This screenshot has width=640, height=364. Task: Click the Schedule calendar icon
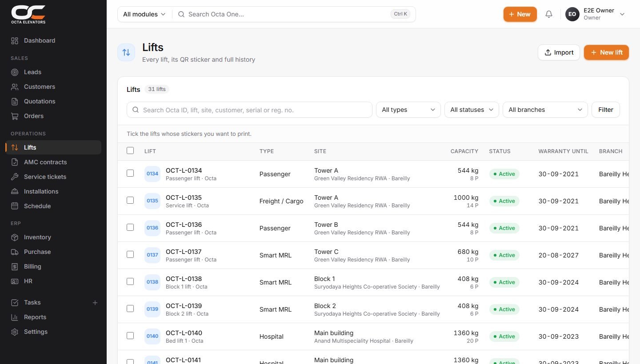(x=15, y=206)
